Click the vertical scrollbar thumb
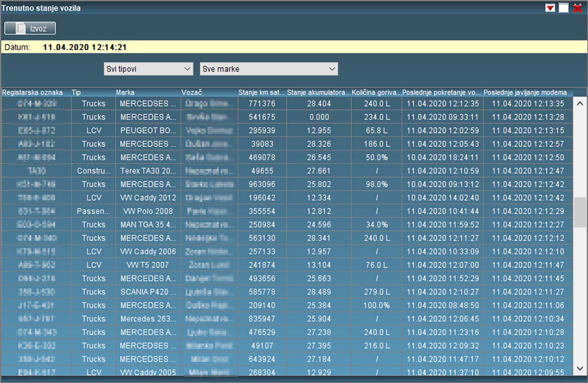This screenshot has height=383, width=588. tap(580, 212)
